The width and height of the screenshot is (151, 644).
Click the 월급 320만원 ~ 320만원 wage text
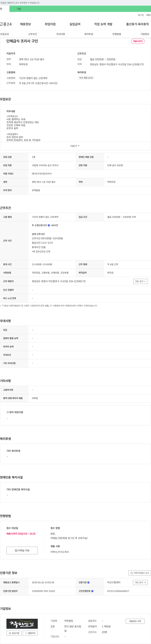click(103, 59)
